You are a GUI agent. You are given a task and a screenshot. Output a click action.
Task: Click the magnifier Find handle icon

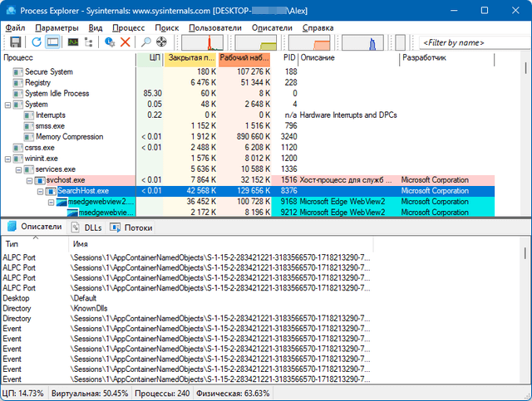pos(146,42)
